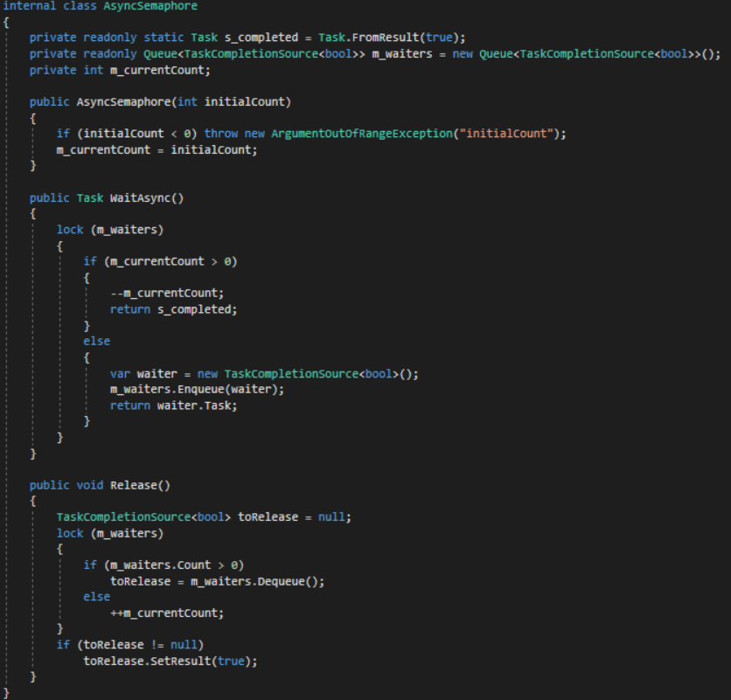Image resolution: width=731 pixels, height=700 pixels.
Task: Click 'var waiter' declaration line
Action: (x=264, y=374)
